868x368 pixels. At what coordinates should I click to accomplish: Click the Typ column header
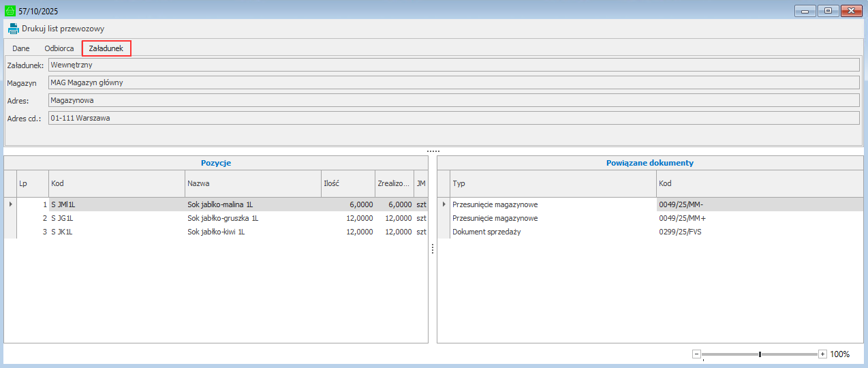[553, 184]
